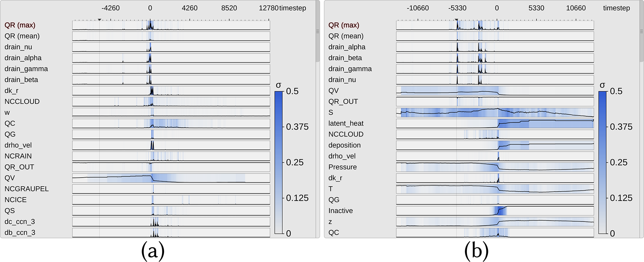Image resolution: width=644 pixels, height=262 pixels.
Task: Click the QV time series in left panel
Action: (x=171, y=178)
